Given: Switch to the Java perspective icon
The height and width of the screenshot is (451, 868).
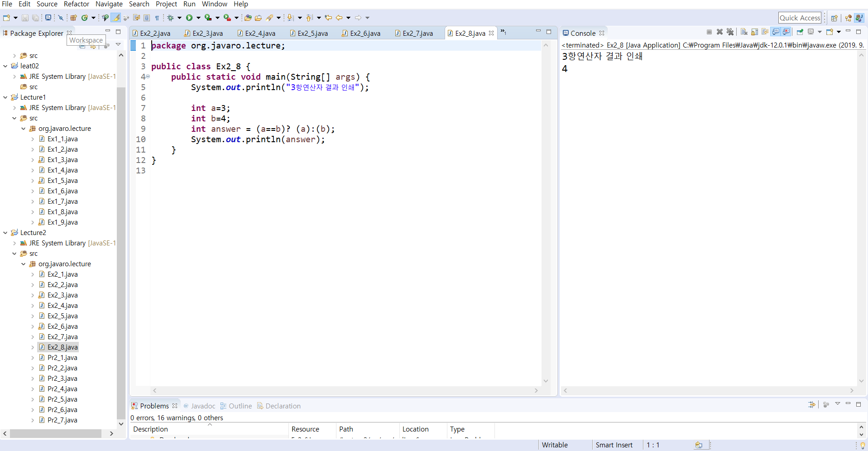Looking at the screenshot, I should pos(858,18).
